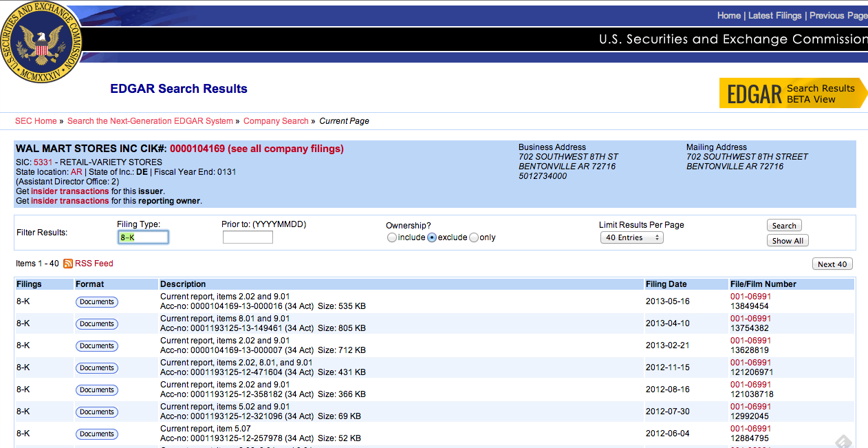The image size is (868, 448).
Task: Select the ownership 'exclude' radio button
Action: coord(432,237)
